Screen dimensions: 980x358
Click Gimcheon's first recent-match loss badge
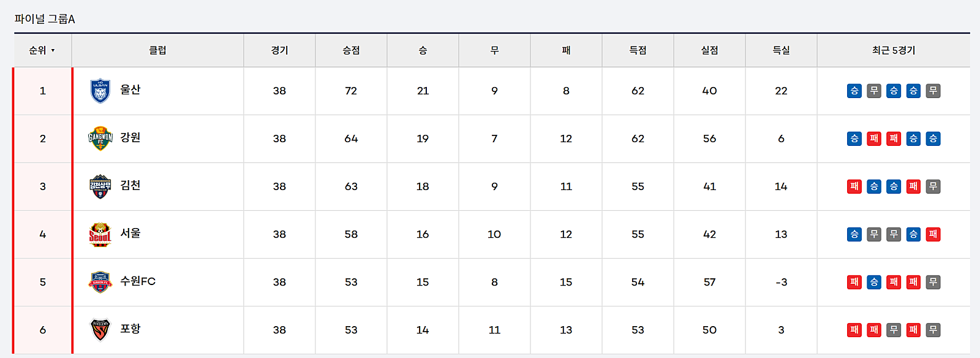pos(854,186)
